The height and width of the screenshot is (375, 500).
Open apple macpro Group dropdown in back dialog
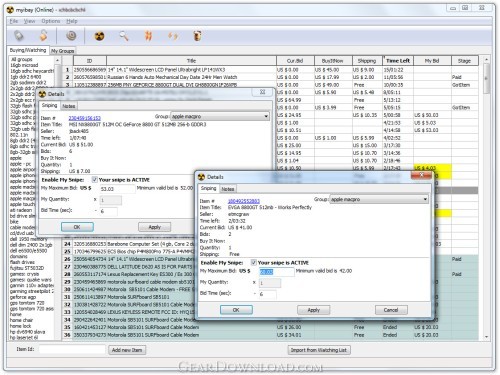[x=220, y=116]
